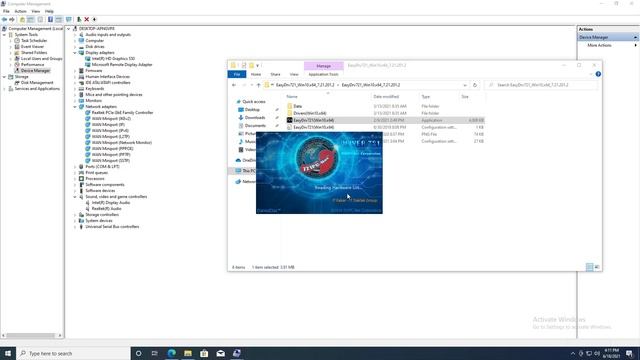The image size is (640, 360).
Task: Collapse the Network adapters category
Action: [75, 107]
